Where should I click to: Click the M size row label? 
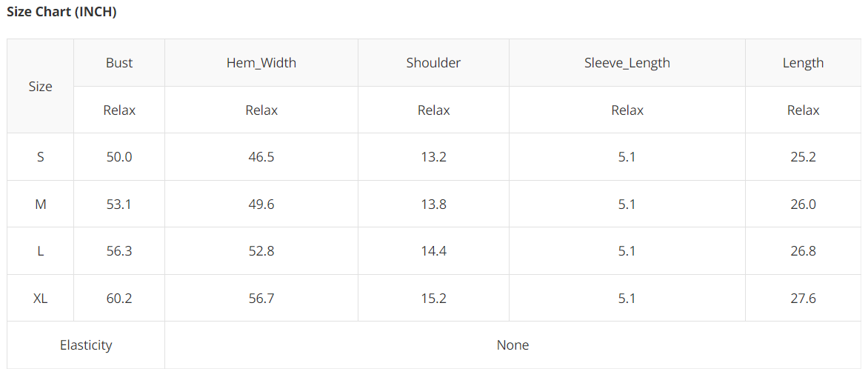tap(40, 204)
